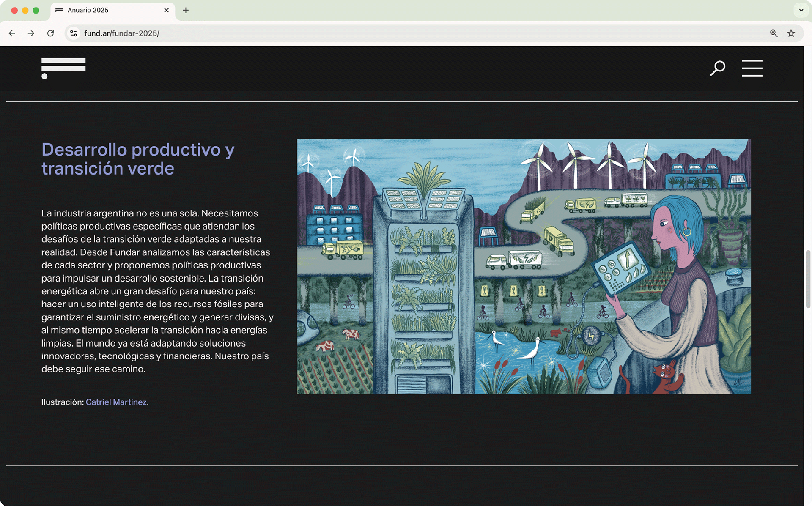Screen dimensions: 812x506
Task: Click the macOS green fullscreen window button
Action: pyautogui.click(x=36, y=10)
